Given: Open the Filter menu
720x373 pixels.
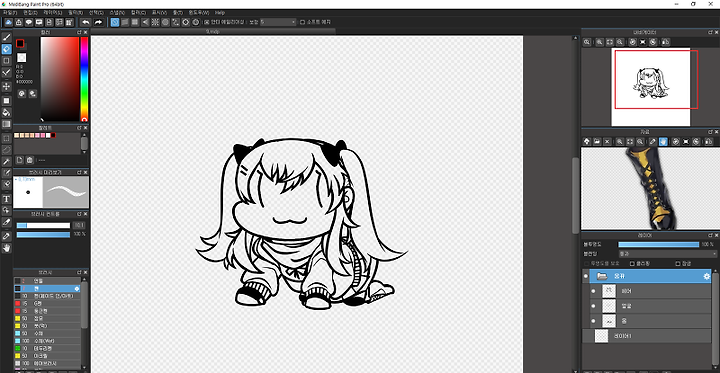Looking at the screenshot, I should pos(75,12).
